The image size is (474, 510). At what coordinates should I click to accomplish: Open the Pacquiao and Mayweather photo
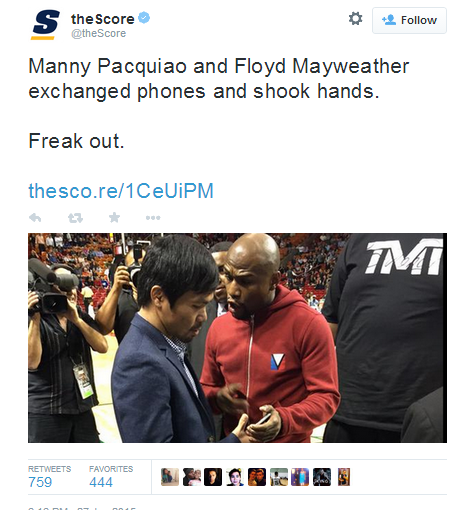click(237, 338)
